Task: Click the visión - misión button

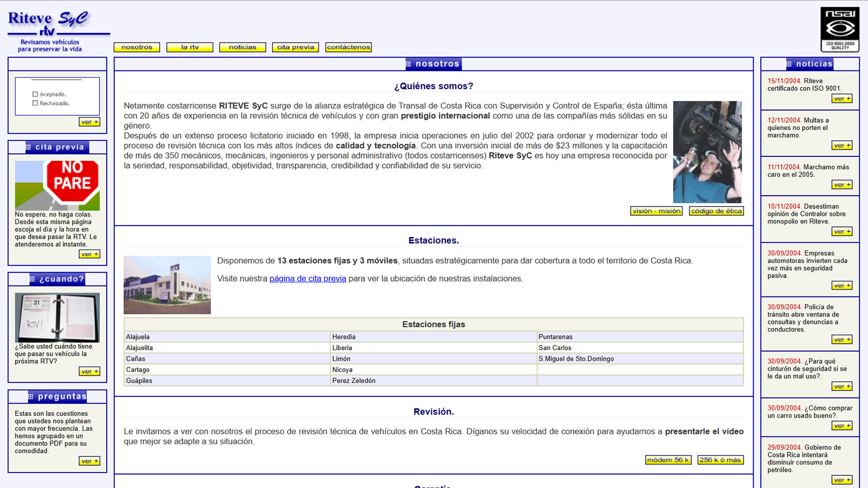Action: coord(656,211)
